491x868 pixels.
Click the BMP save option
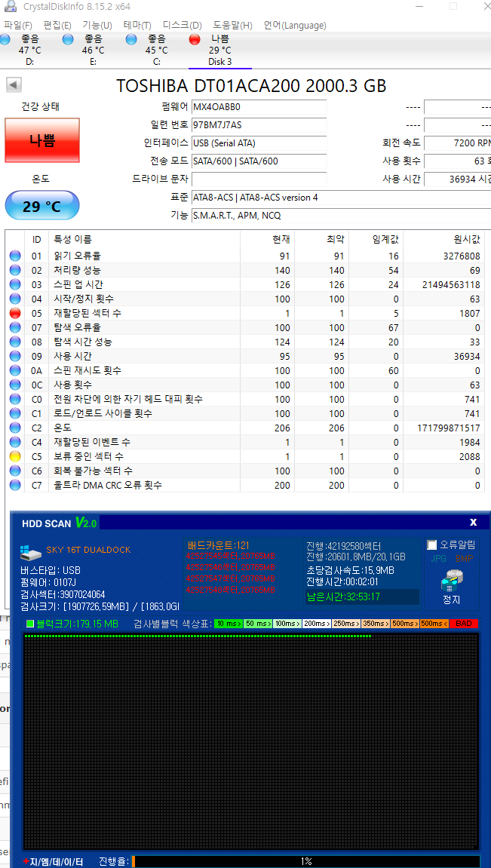pos(464,559)
